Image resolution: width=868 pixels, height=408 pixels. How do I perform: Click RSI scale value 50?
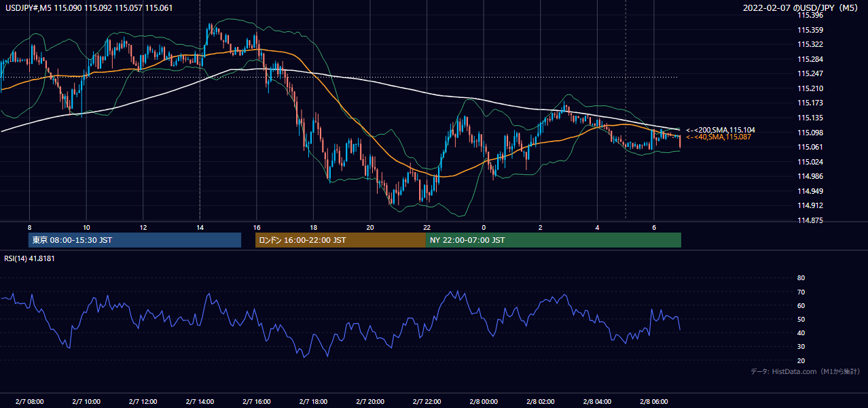pos(801,319)
